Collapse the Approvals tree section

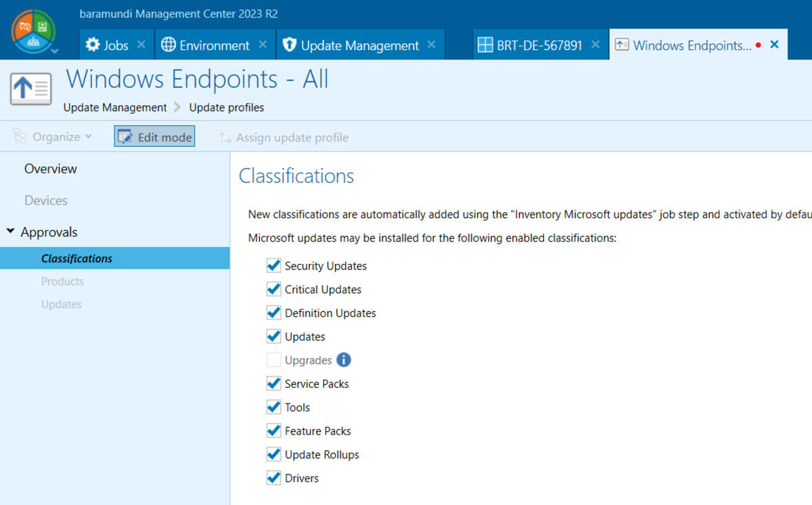11,232
